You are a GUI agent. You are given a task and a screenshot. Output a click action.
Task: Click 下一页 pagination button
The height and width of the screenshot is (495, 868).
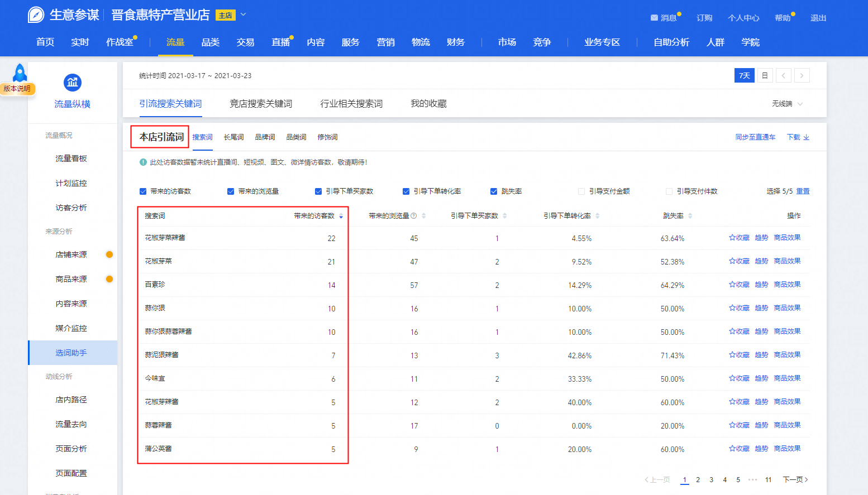(795, 480)
